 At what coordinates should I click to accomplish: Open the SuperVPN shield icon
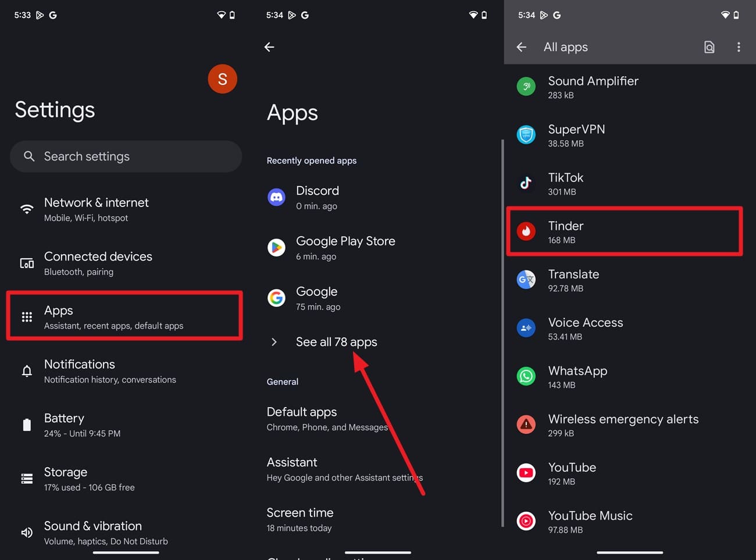tap(526, 135)
